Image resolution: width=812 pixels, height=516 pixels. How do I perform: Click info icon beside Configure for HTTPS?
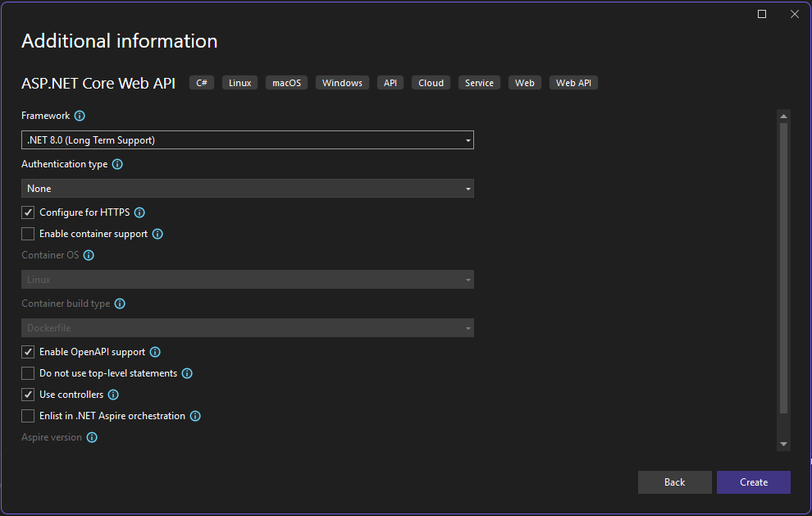[x=139, y=212]
